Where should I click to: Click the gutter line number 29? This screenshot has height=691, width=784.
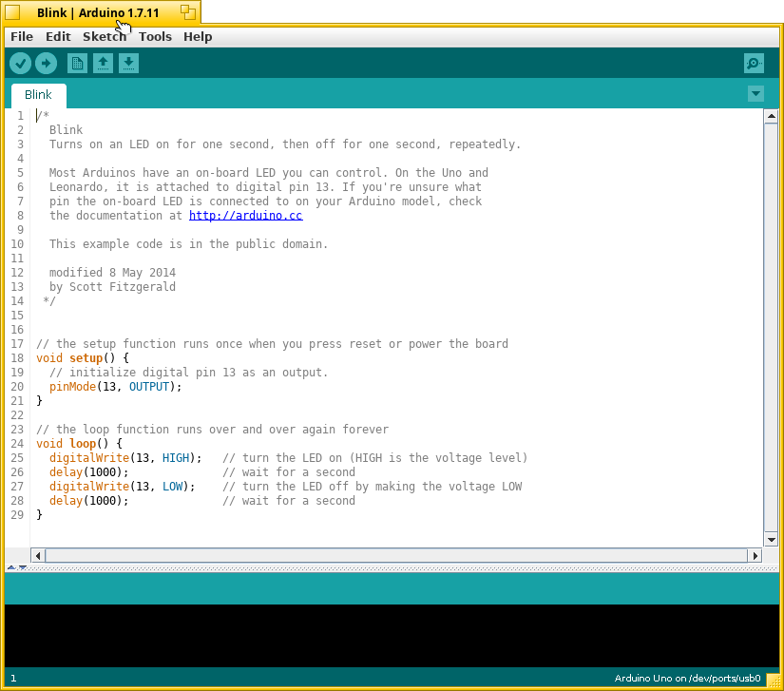coord(17,515)
